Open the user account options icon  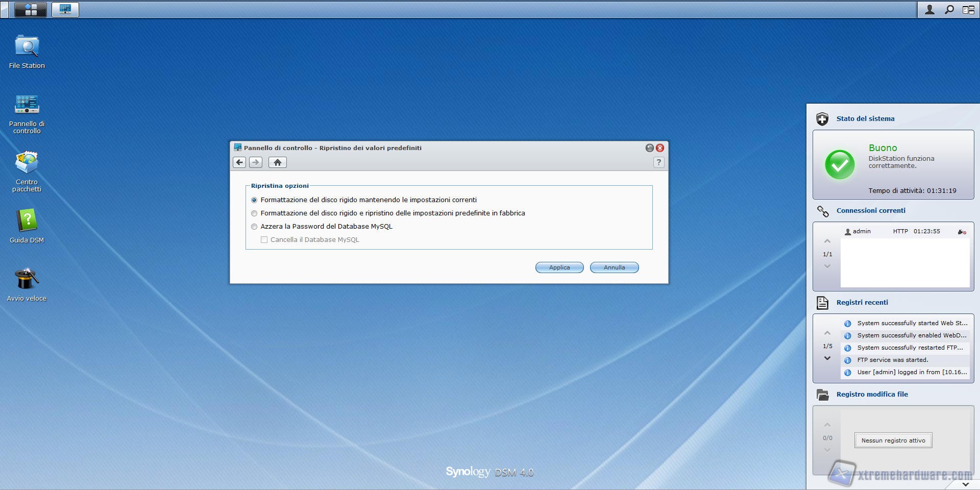(929, 9)
